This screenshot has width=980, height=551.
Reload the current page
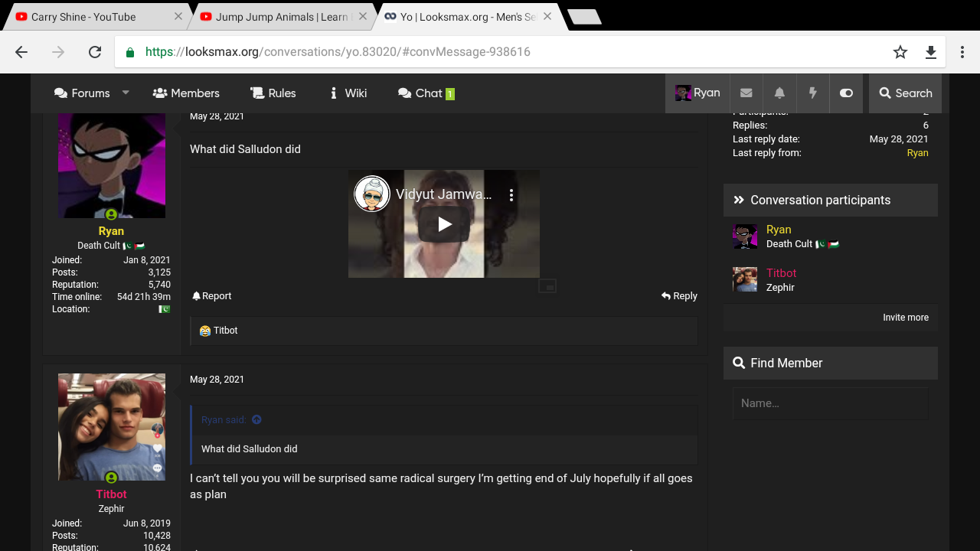pyautogui.click(x=95, y=52)
